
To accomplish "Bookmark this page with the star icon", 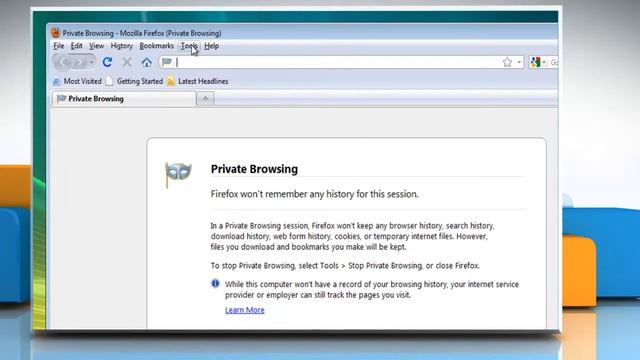I will (507, 62).
